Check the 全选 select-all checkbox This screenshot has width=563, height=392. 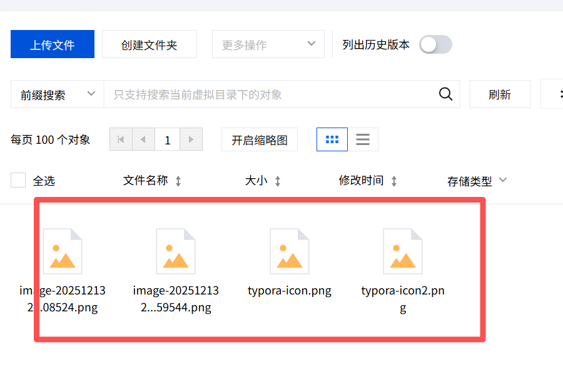pyautogui.click(x=18, y=181)
